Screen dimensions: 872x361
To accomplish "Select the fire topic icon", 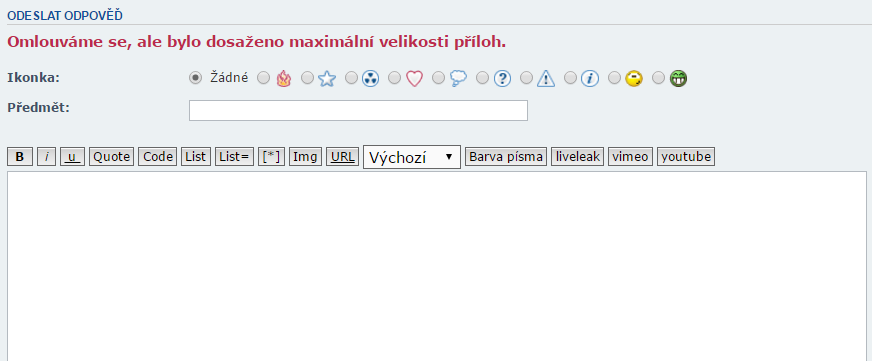I will 284,78.
